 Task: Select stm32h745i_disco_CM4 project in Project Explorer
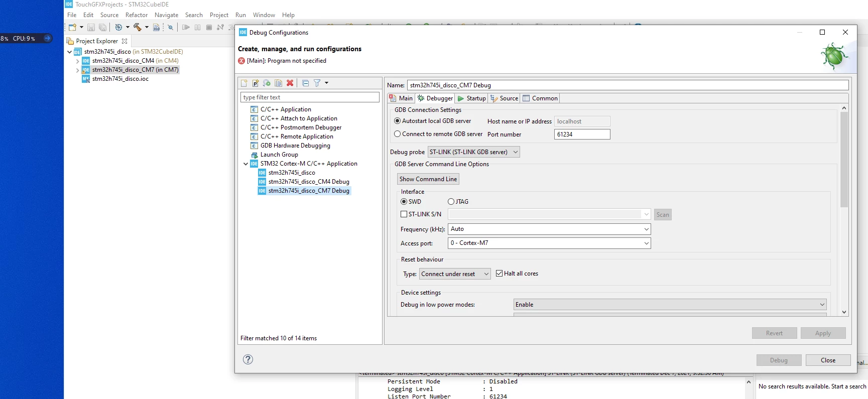pyautogui.click(x=130, y=61)
